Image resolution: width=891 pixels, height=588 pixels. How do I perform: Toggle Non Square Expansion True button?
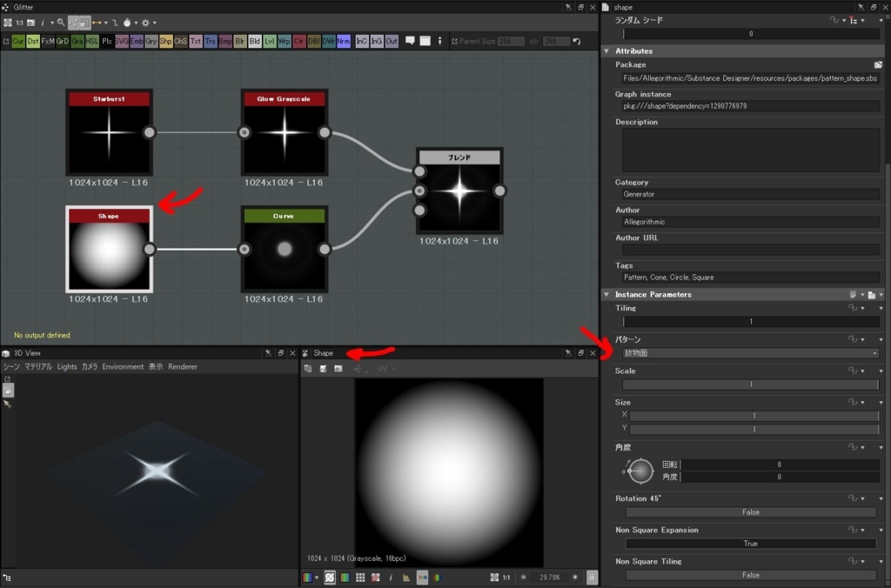750,543
